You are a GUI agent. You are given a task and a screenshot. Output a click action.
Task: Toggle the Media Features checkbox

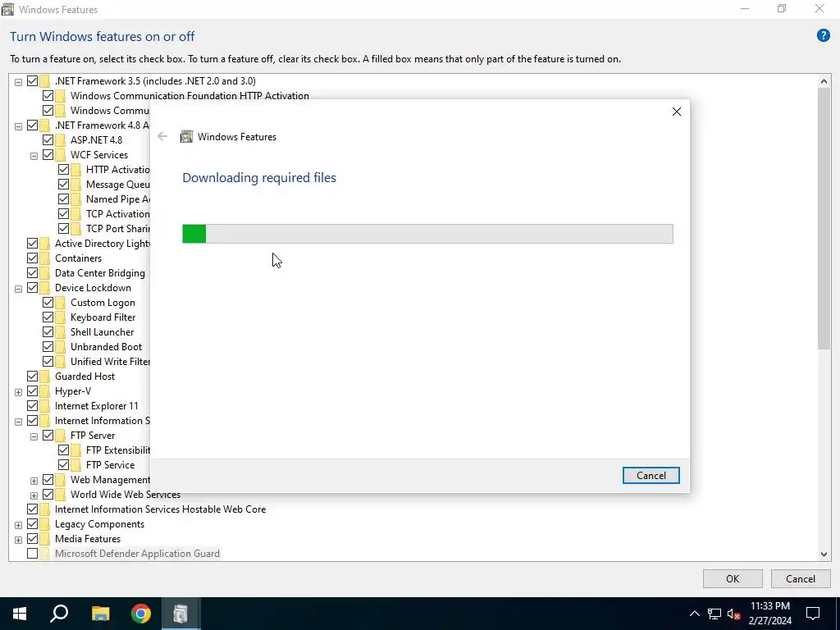pyautogui.click(x=32, y=539)
